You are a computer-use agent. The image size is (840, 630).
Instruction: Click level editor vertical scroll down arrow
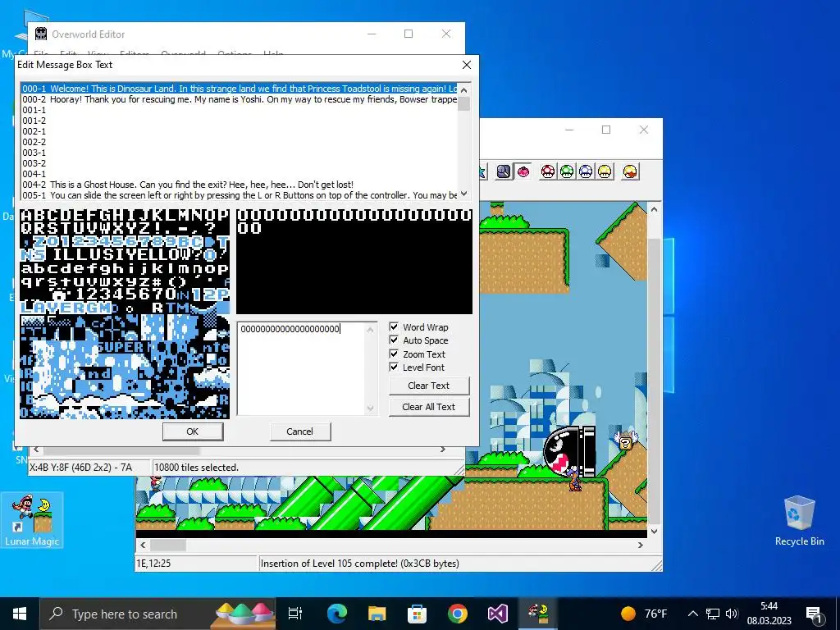[x=654, y=531]
